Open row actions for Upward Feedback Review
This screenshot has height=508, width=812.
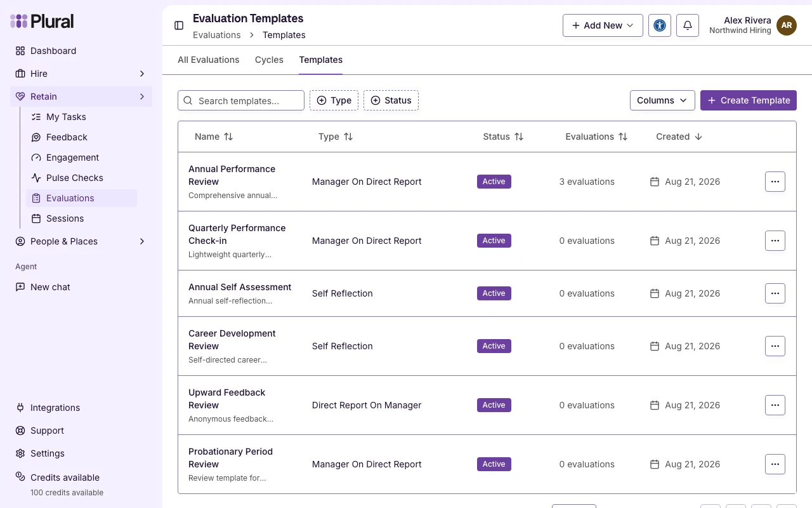775,405
